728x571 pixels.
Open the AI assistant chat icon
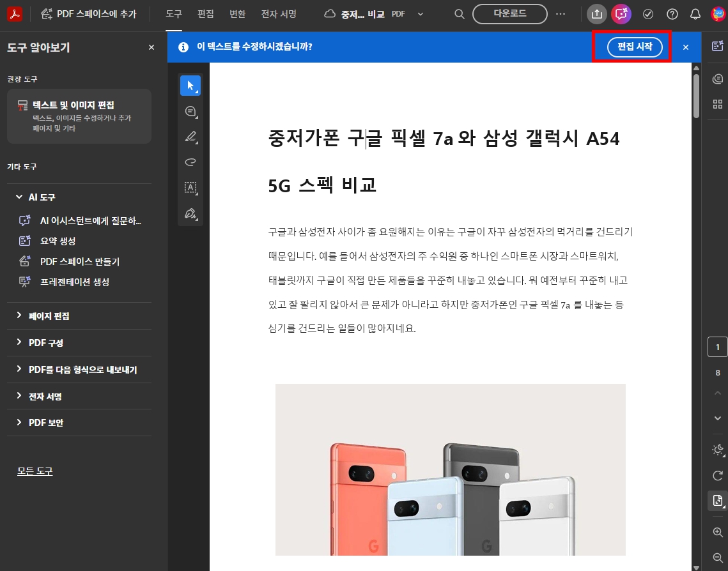tap(621, 14)
